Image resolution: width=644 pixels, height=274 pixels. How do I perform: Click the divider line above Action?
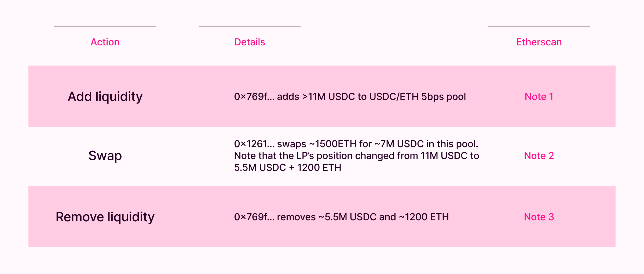pos(105,26)
